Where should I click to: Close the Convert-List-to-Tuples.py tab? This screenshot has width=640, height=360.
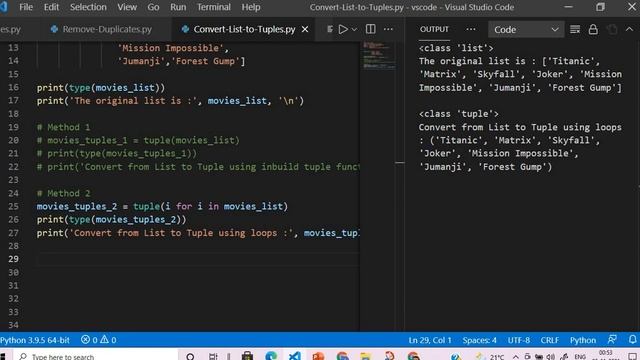coord(305,29)
